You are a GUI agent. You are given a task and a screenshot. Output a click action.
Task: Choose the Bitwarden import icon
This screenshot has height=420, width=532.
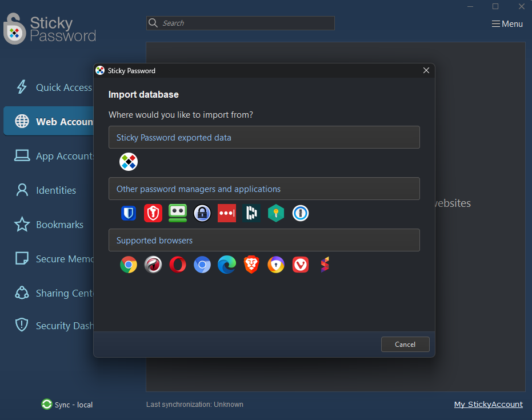129,213
